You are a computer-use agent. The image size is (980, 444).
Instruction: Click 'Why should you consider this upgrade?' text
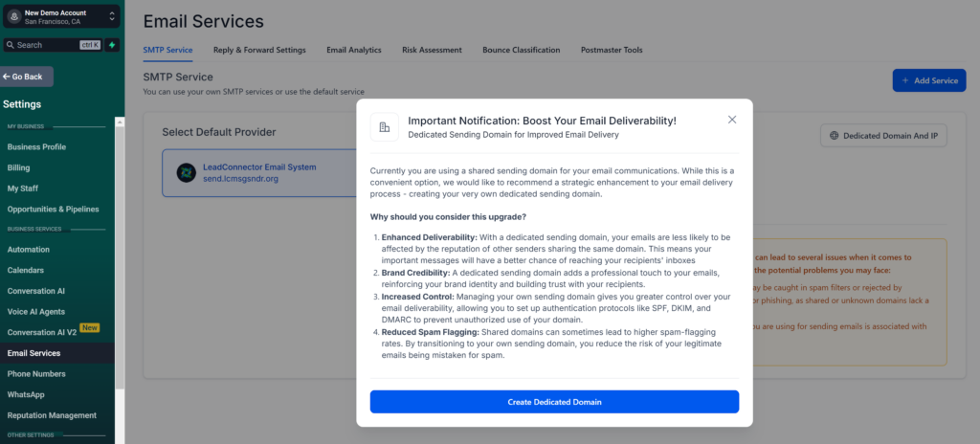tap(448, 217)
